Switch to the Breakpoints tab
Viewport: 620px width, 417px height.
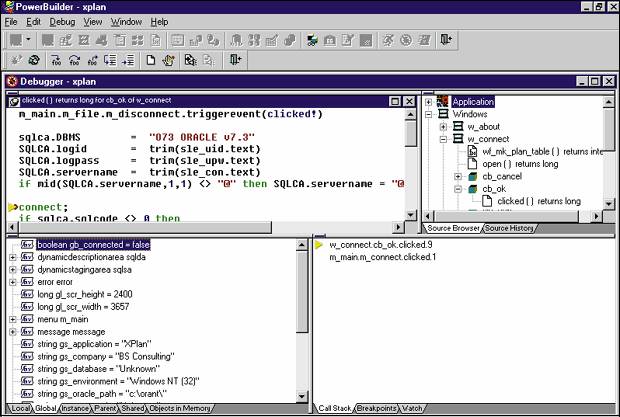click(376, 408)
